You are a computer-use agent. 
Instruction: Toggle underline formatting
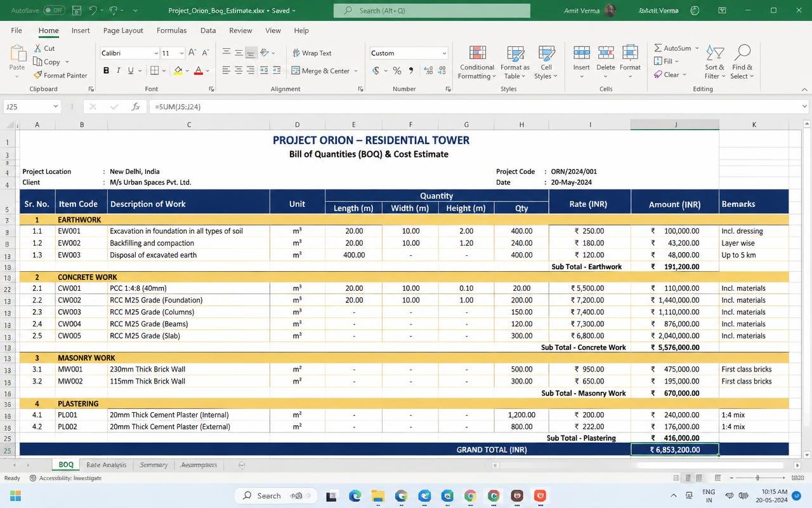pyautogui.click(x=131, y=70)
